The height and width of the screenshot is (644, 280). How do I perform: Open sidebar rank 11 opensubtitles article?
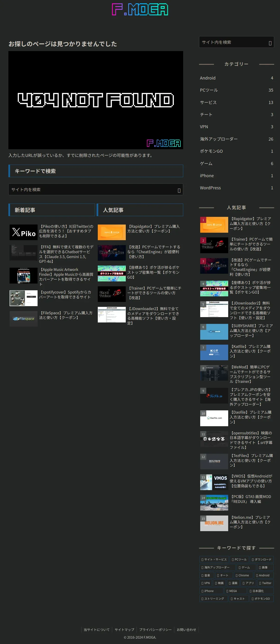tap(236, 440)
